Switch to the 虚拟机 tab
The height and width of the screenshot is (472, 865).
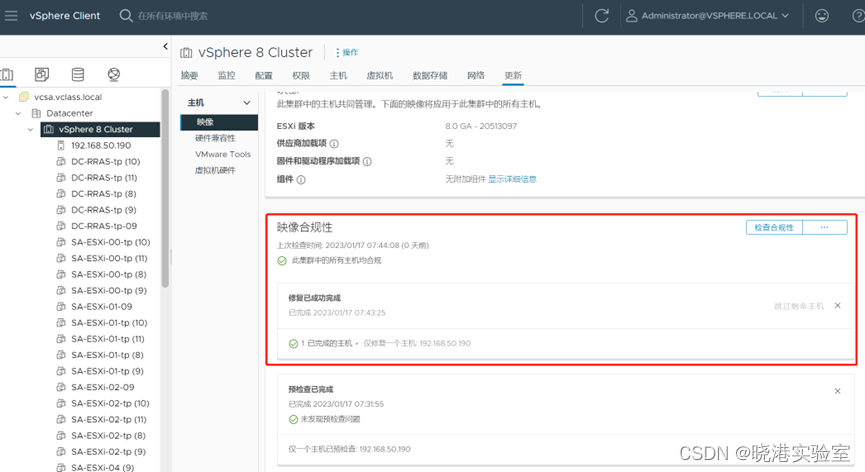[380, 76]
